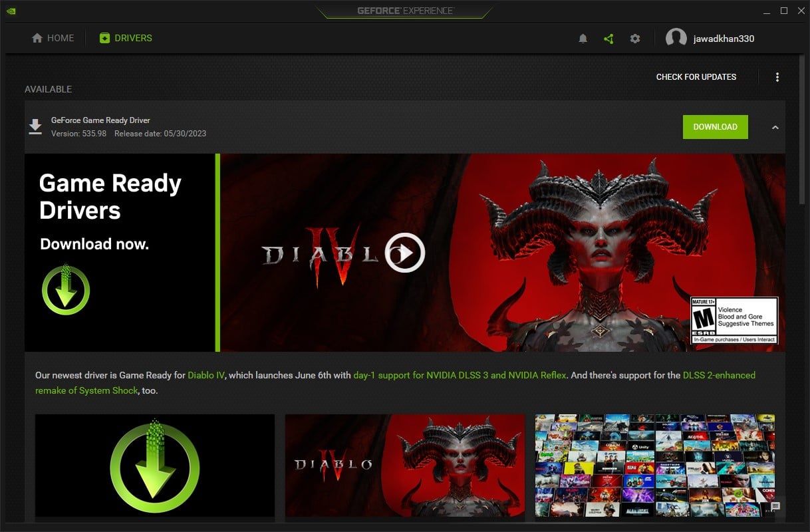Open the game collage thumbnail
This screenshot has height=532, width=810.
pyautogui.click(x=655, y=465)
